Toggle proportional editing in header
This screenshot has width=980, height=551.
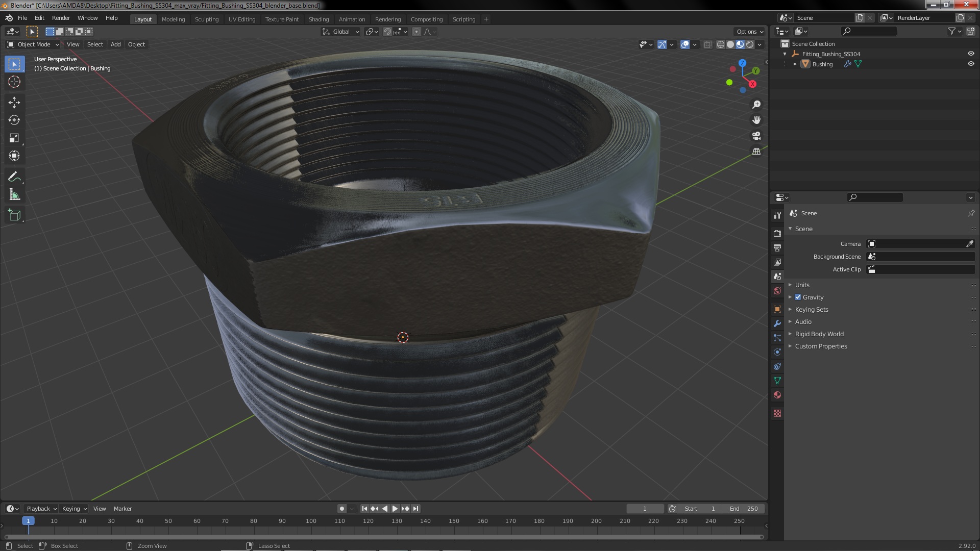[416, 32]
